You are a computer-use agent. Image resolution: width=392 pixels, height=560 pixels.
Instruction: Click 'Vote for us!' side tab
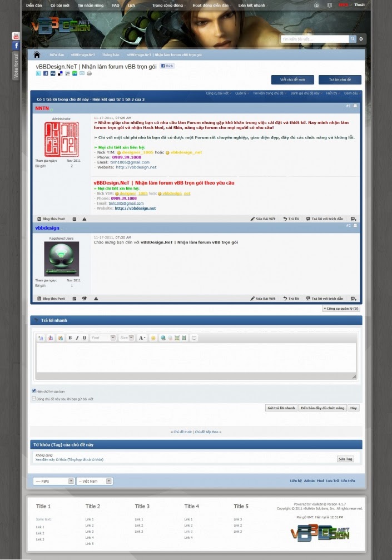[16, 66]
